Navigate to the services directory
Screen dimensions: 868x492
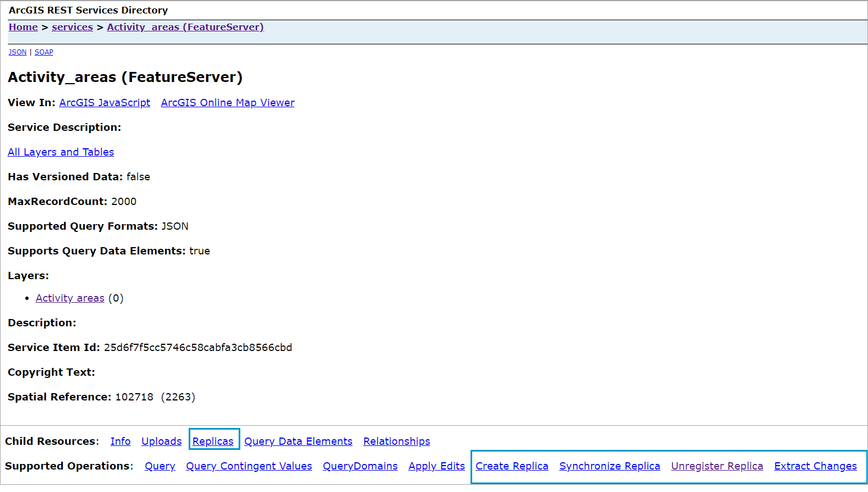(x=72, y=26)
